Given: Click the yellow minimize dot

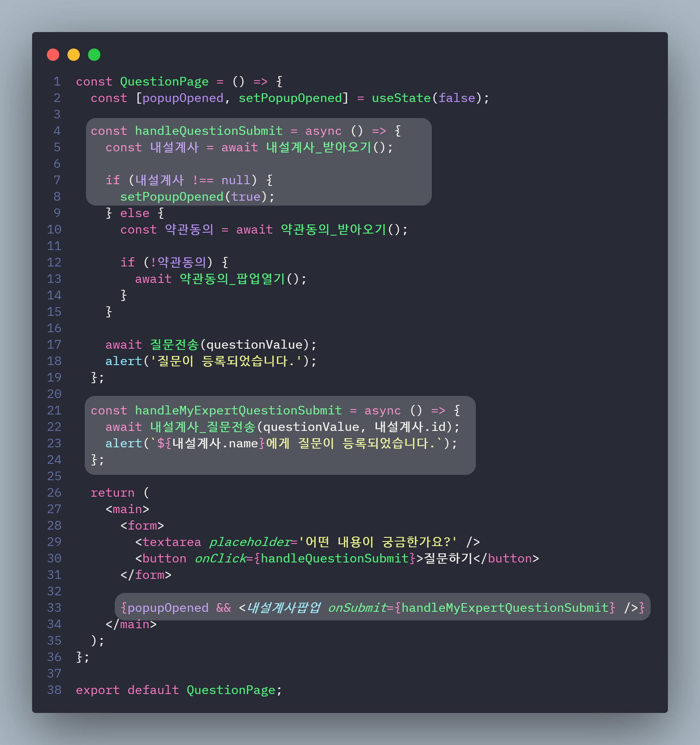Looking at the screenshot, I should [x=74, y=55].
